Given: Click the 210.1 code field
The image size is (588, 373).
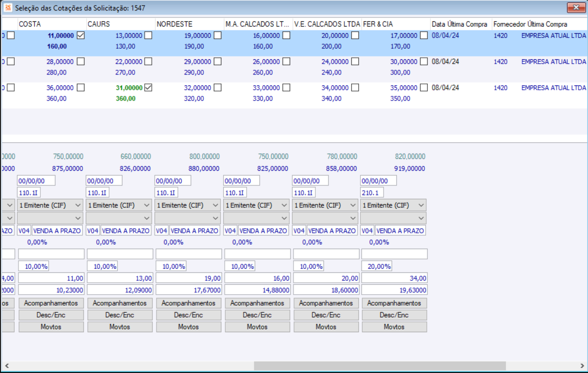Looking at the screenshot, I should [x=372, y=193].
